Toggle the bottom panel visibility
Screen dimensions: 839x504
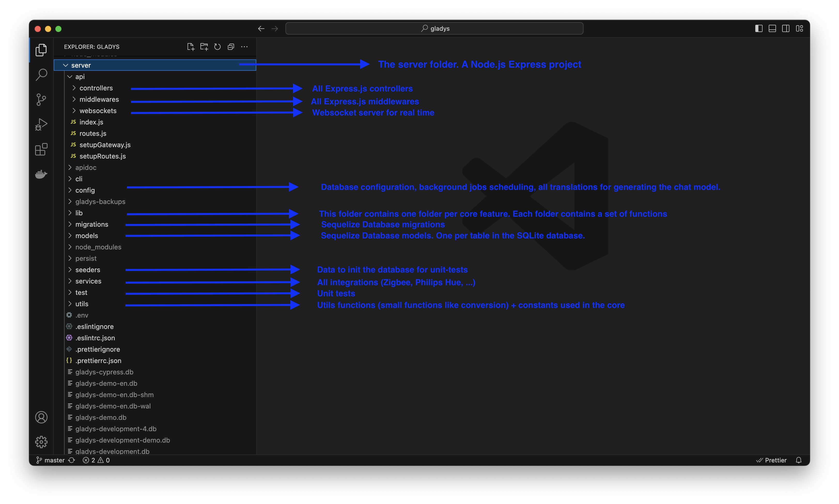pos(772,28)
